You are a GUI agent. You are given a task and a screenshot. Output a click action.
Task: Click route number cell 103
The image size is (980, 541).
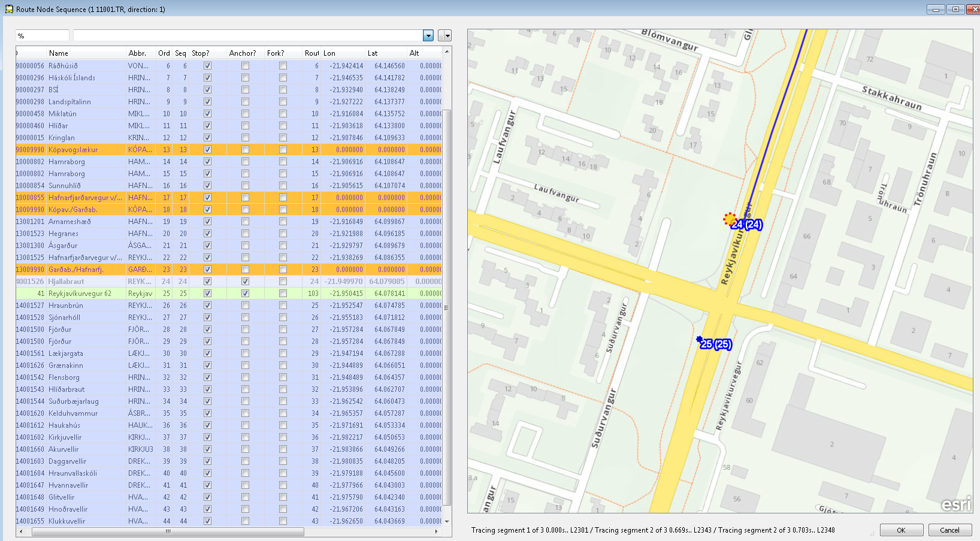point(313,294)
